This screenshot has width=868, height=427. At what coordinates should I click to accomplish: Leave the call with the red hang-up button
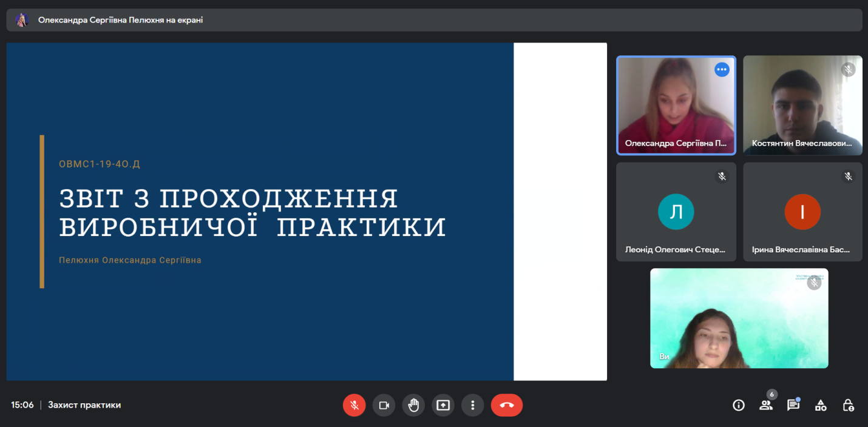pyautogui.click(x=507, y=405)
